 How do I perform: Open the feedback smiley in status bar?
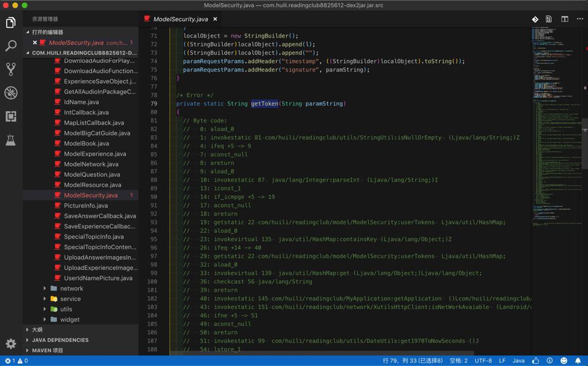tap(564, 361)
